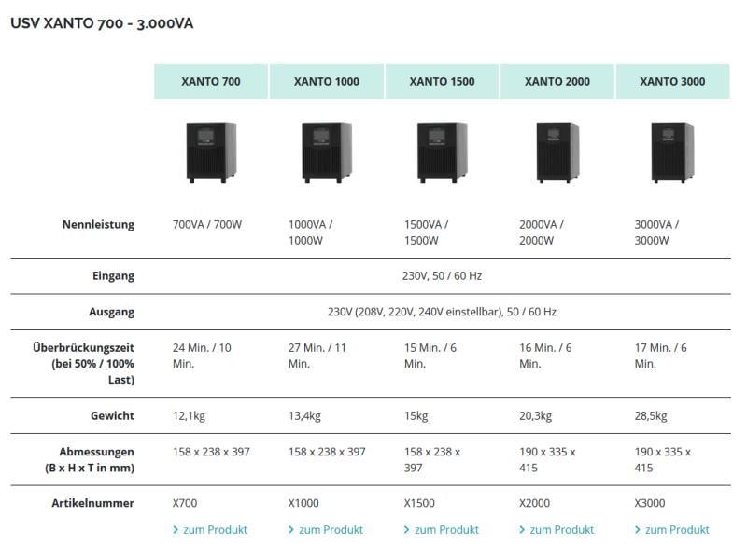Click XANTO 2000 dimensions '190 x 335 x 415'
The image size is (747, 560).
point(547,459)
